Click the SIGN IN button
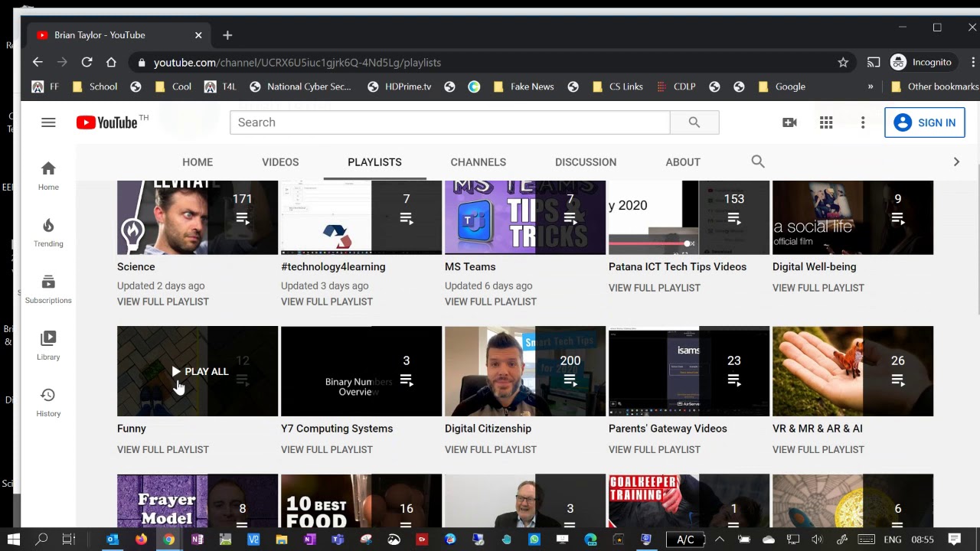The image size is (980, 551). tap(925, 122)
